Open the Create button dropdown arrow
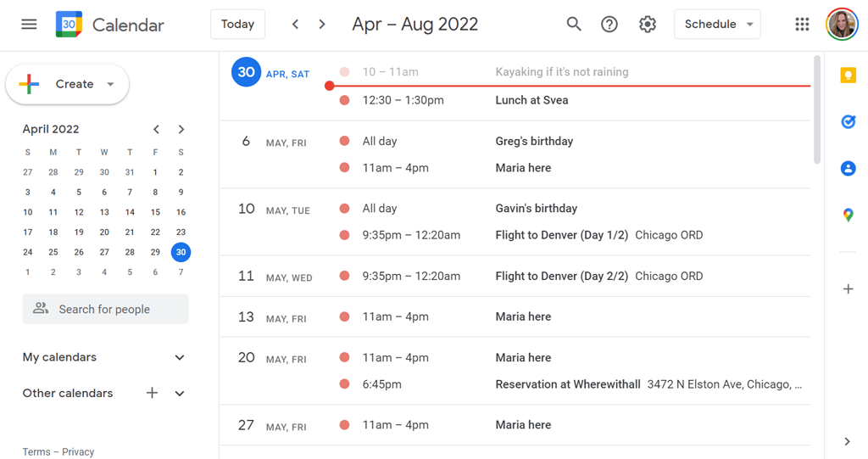Viewport: 868px width, 459px height. (110, 84)
